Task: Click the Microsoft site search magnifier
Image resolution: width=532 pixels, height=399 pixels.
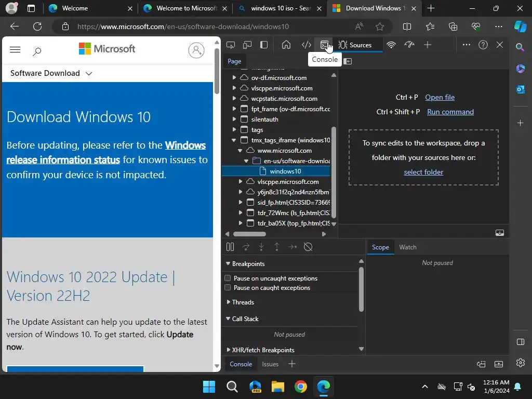Action: 37,51
